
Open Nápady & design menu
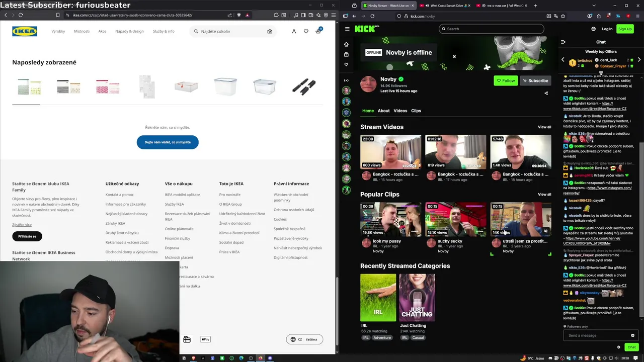pos(130,31)
